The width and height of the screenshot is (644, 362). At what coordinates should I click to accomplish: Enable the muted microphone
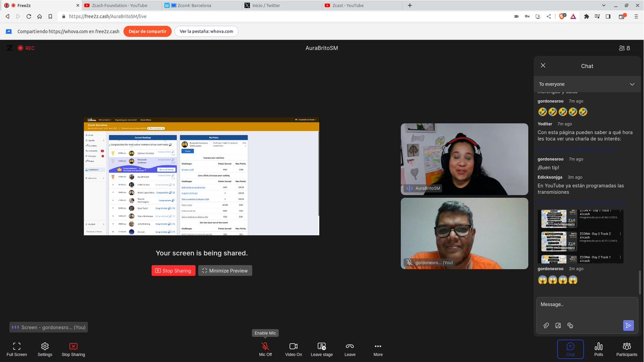click(x=265, y=349)
